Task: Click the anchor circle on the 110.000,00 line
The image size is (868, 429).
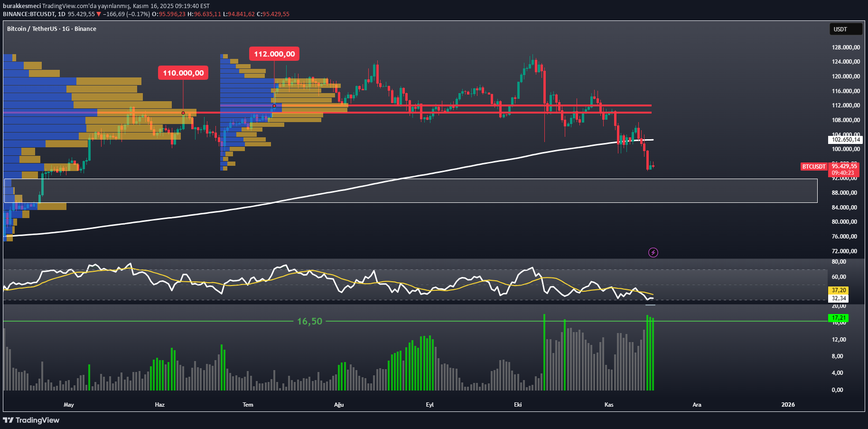Action: 183,113
